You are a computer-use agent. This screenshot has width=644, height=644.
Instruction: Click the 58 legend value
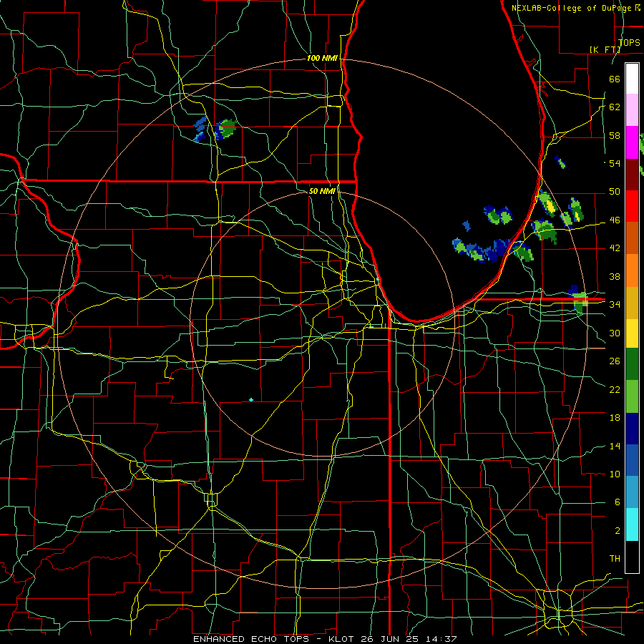[x=615, y=135]
